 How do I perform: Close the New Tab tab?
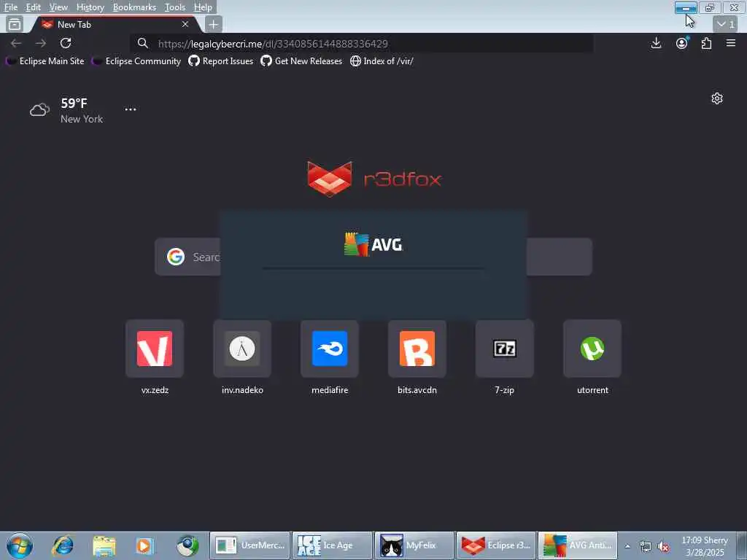[185, 24]
